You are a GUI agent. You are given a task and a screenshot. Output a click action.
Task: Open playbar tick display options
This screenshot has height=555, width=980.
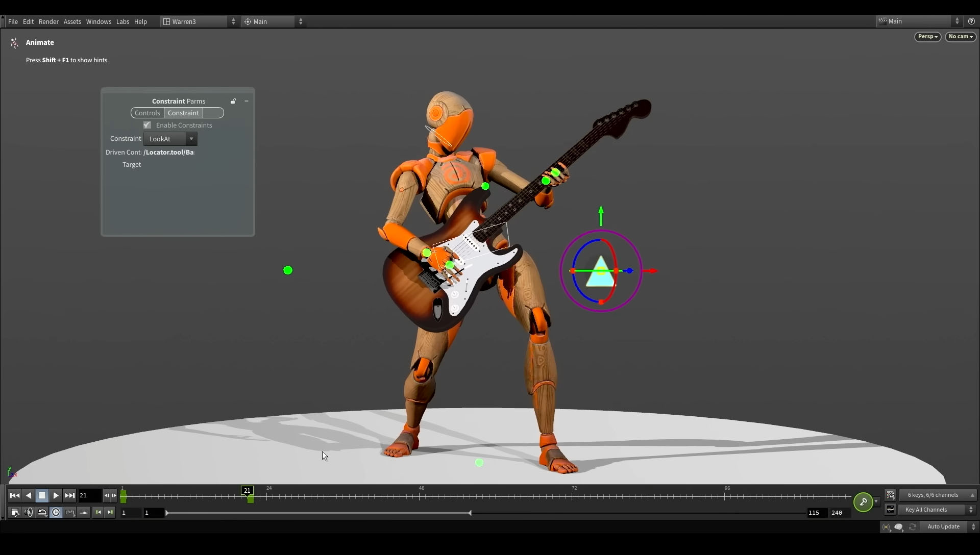coord(70,513)
